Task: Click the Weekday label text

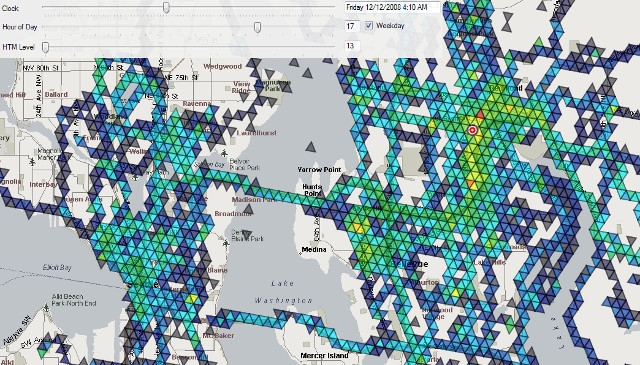Action: [x=390, y=25]
